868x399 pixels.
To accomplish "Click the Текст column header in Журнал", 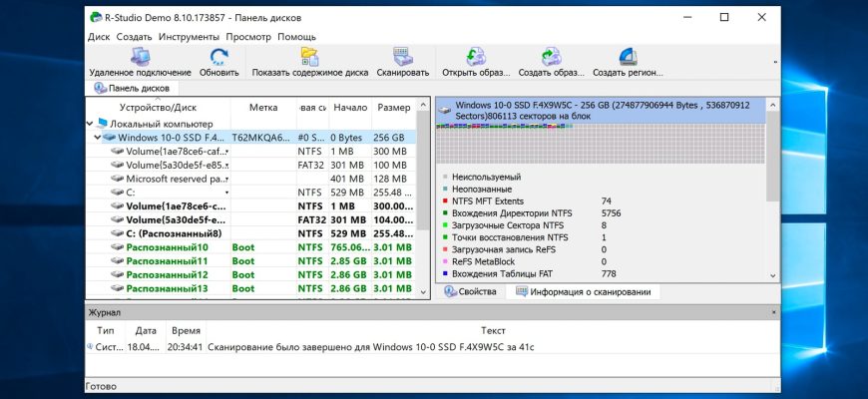I will pos(493,330).
